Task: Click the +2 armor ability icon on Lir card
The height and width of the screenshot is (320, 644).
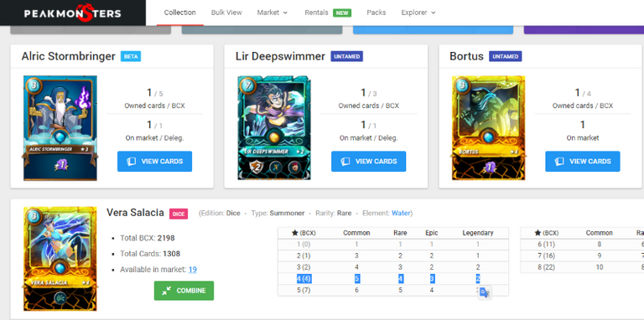Action: pos(257,167)
